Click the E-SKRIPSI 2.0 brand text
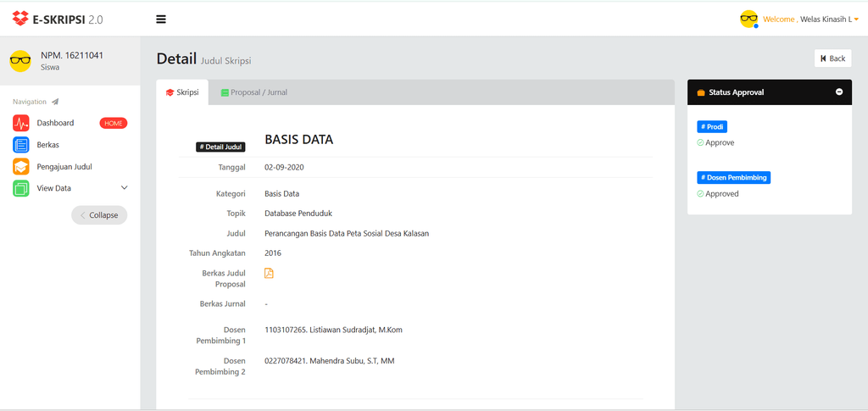Screen dimensions: 868x411 [x=68, y=19]
